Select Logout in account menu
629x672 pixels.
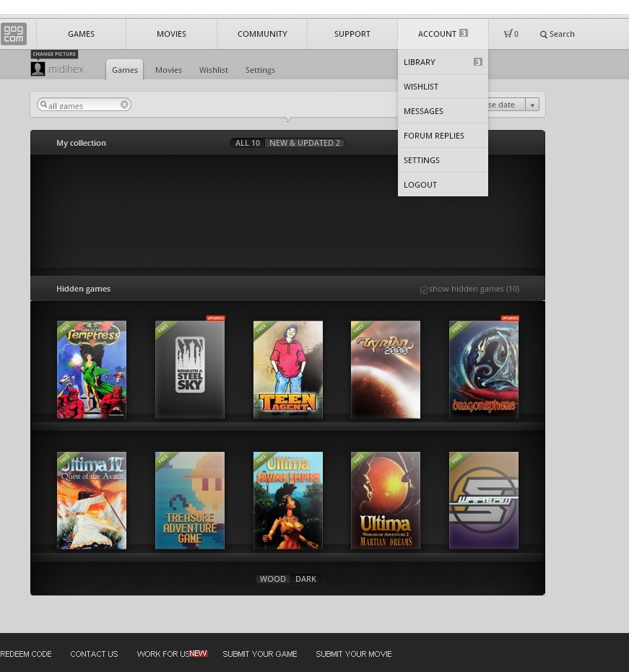pos(443,184)
